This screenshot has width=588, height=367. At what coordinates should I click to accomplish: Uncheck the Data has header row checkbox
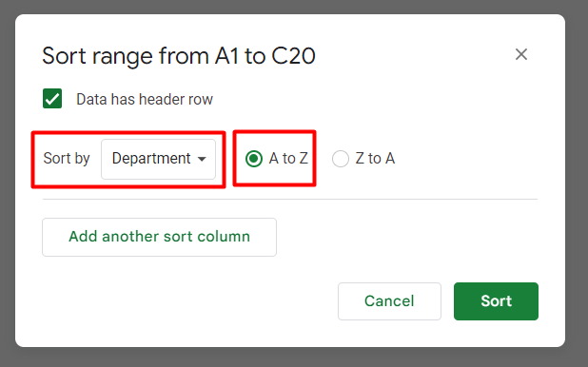click(x=52, y=99)
